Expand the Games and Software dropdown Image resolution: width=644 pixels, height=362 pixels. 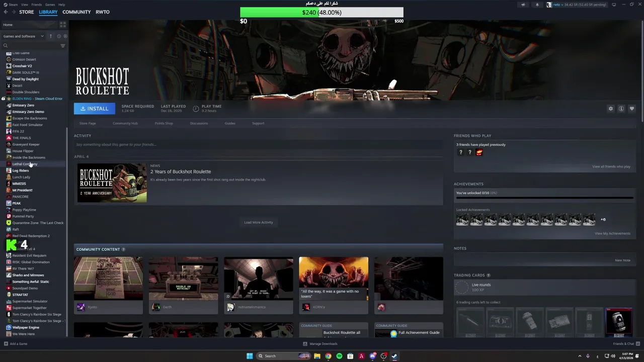pos(23,36)
